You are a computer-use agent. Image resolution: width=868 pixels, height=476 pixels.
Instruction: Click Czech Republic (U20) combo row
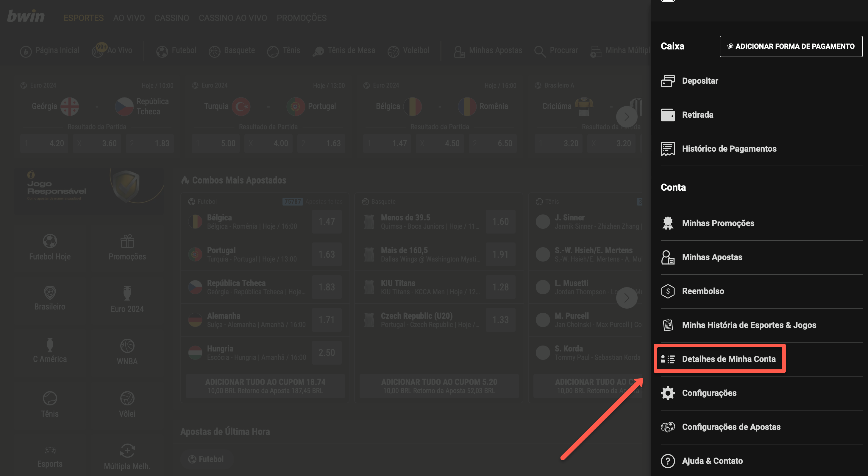pyautogui.click(x=439, y=320)
